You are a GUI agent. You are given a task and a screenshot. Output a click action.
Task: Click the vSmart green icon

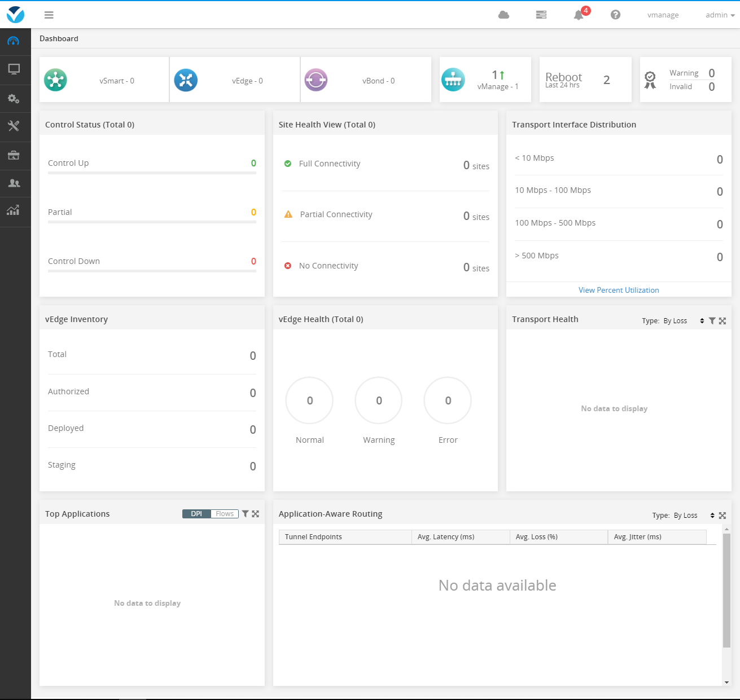pos(55,80)
